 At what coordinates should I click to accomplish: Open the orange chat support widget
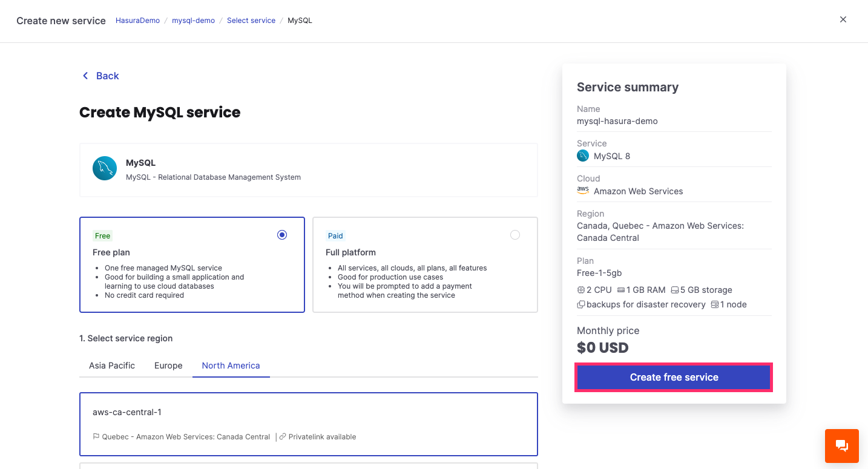click(841, 446)
